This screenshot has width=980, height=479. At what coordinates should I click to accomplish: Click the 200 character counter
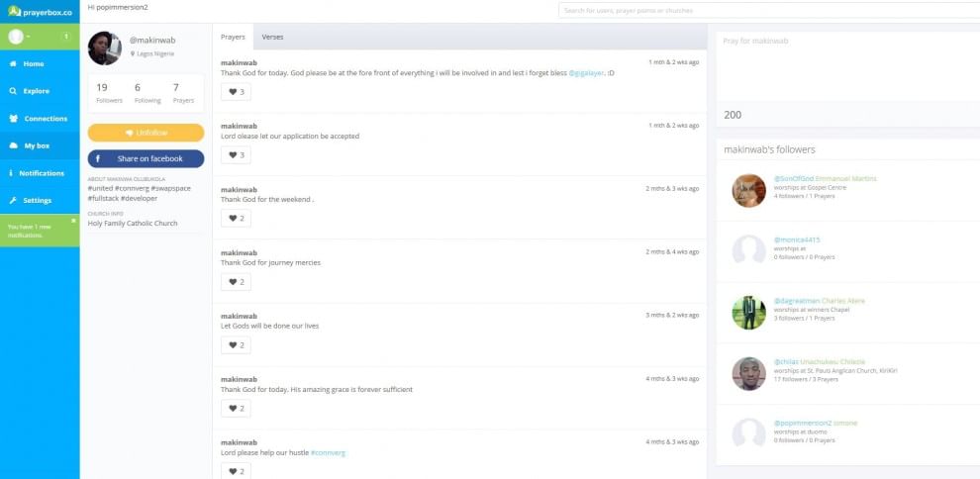click(x=733, y=115)
